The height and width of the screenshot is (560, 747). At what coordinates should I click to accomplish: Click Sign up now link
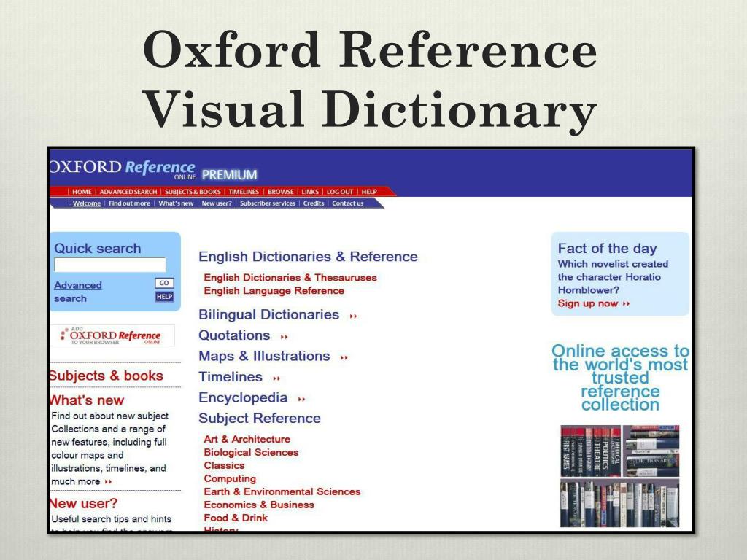588,303
